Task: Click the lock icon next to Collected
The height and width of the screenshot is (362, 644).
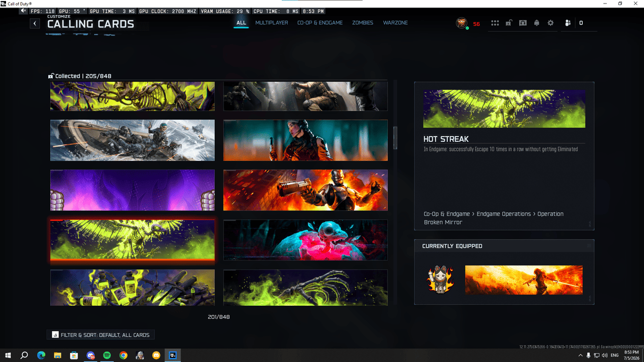Action: [51, 76]
